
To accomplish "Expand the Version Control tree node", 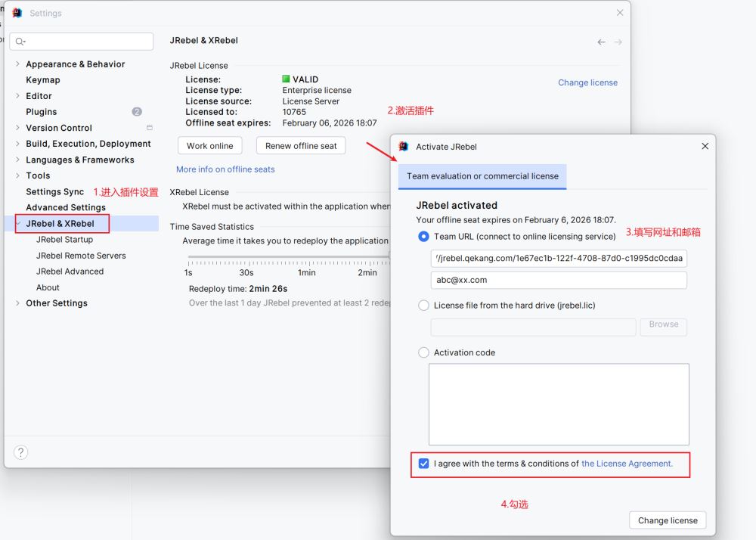I will click(18, 127).
